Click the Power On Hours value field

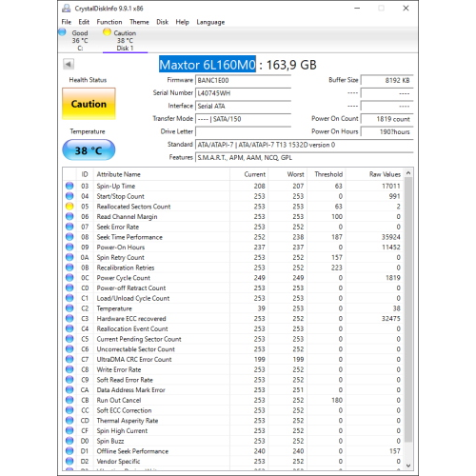pos(387,131)
